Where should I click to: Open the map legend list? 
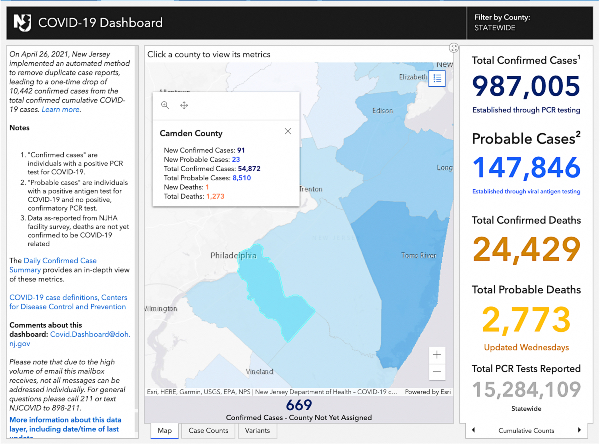(x=437, y=79)
